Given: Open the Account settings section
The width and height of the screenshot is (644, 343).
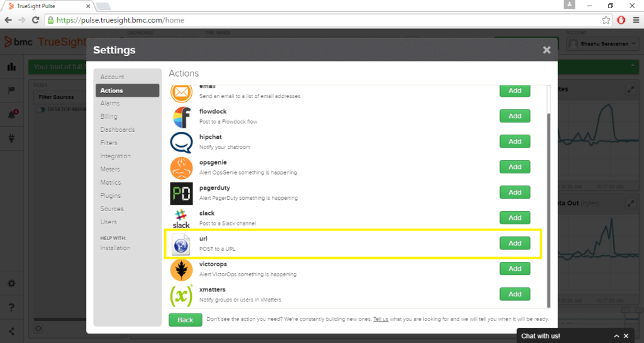Looking at the screenshot, I should point(112,77).
